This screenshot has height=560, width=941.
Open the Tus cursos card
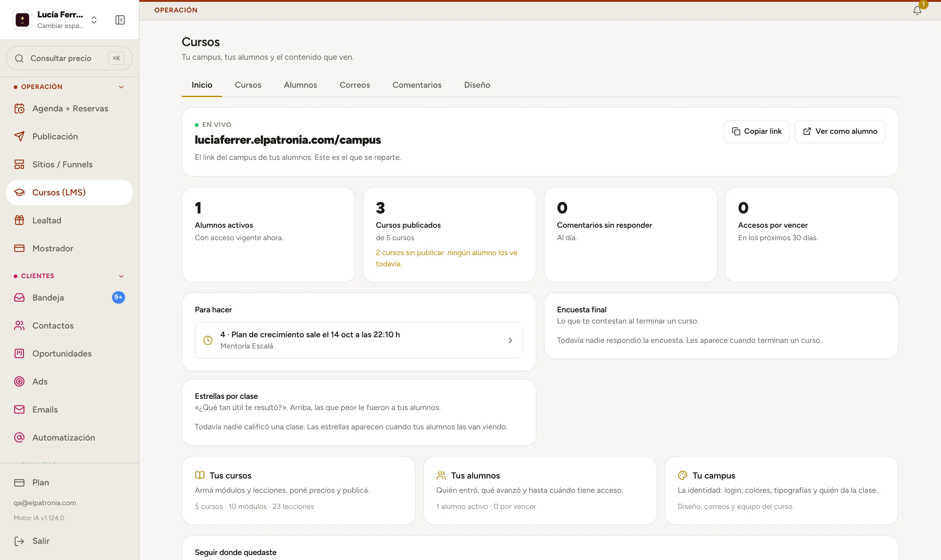[x=298, y=491]
